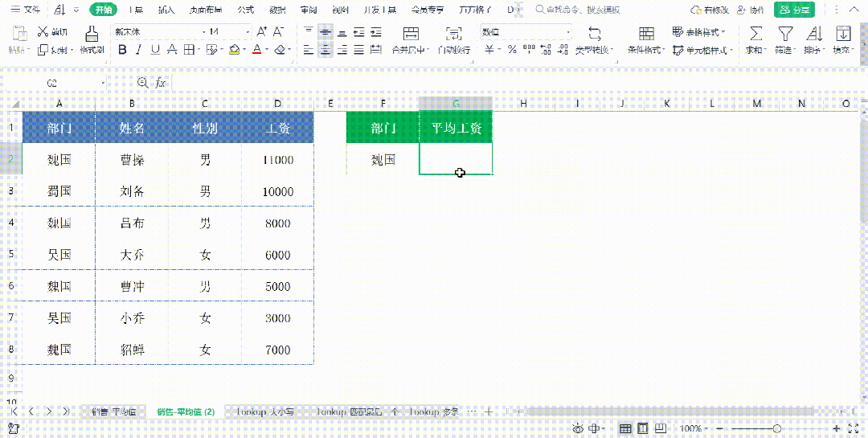Viewport: 868px width, 438px height.
Task: Switch to the View tab
Action: tap(341, 10)
